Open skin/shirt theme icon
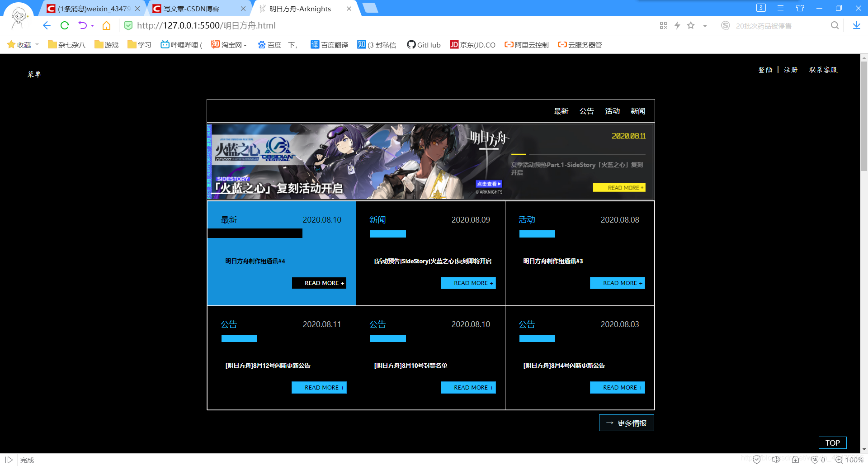Image resolution: width=868 pixels, height=466 pixels. tap(800, 8)
